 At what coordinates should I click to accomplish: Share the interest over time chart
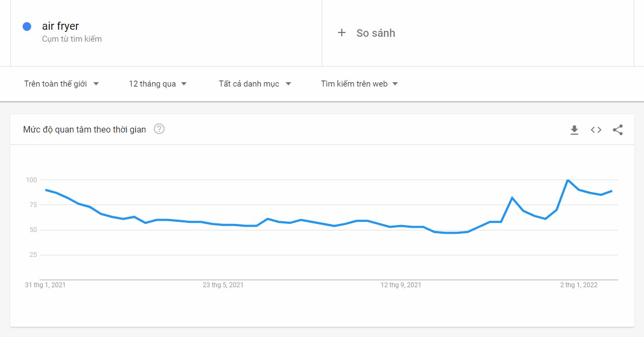coord(617,130)
